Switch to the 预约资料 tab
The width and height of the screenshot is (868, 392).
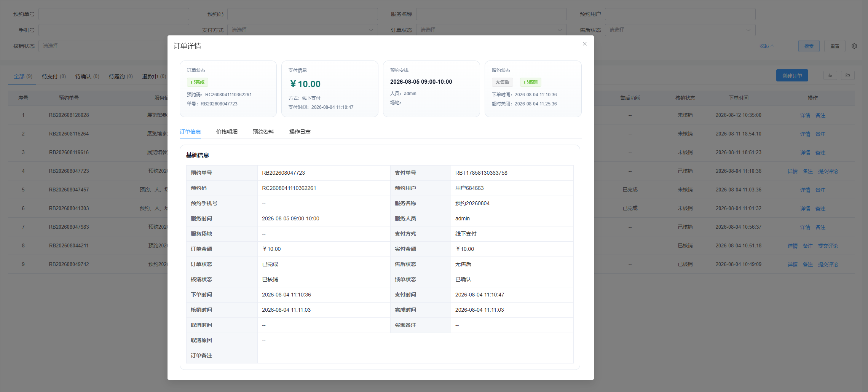coord(263,132)
